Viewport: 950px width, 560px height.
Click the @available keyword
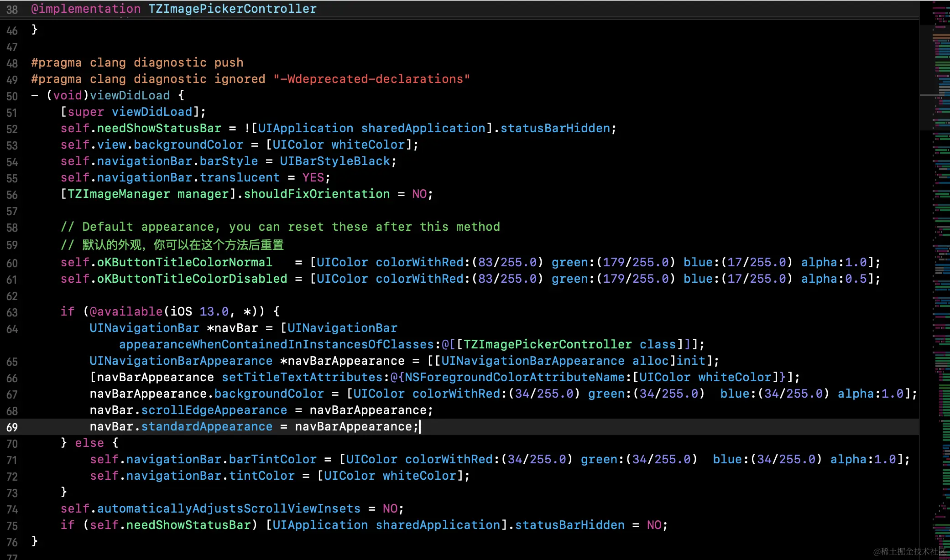pyautogui.click(x=126, y=311)
